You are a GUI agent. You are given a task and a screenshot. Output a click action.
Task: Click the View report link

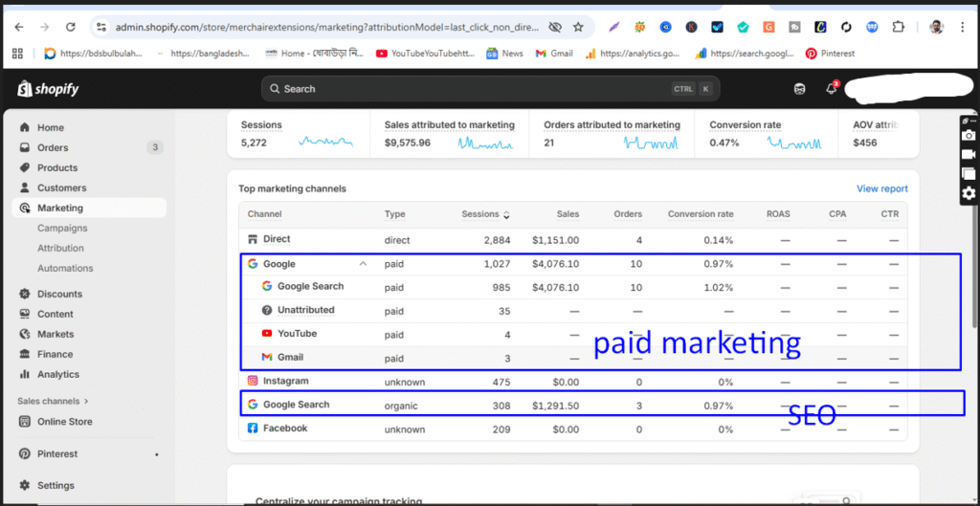click(881, 188)
